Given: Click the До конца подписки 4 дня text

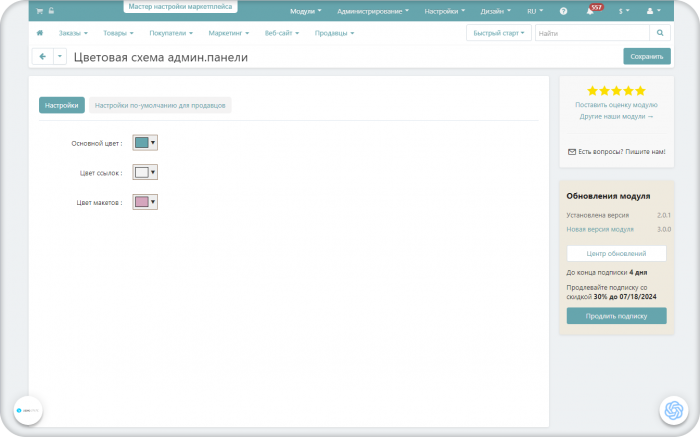Looking at the screenshot, I should click(x=606, y=272).
